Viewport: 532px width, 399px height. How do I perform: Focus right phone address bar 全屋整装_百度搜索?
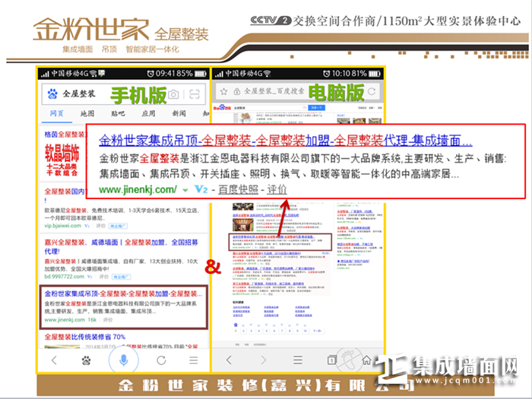click(x=297, y=91)
